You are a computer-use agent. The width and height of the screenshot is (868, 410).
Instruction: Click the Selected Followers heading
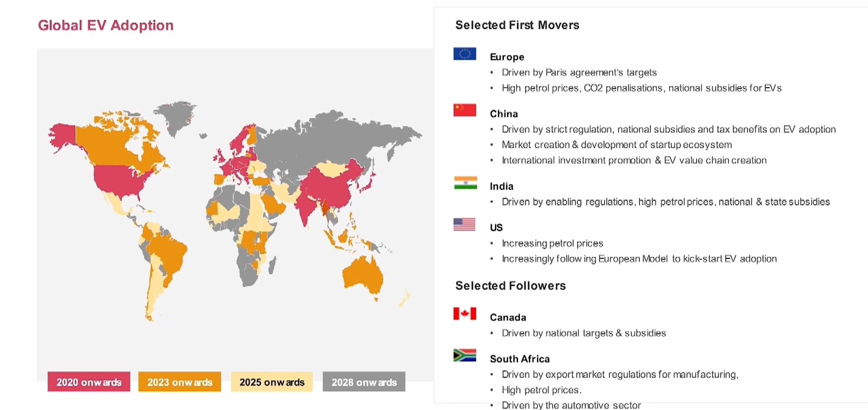[511, 286]
